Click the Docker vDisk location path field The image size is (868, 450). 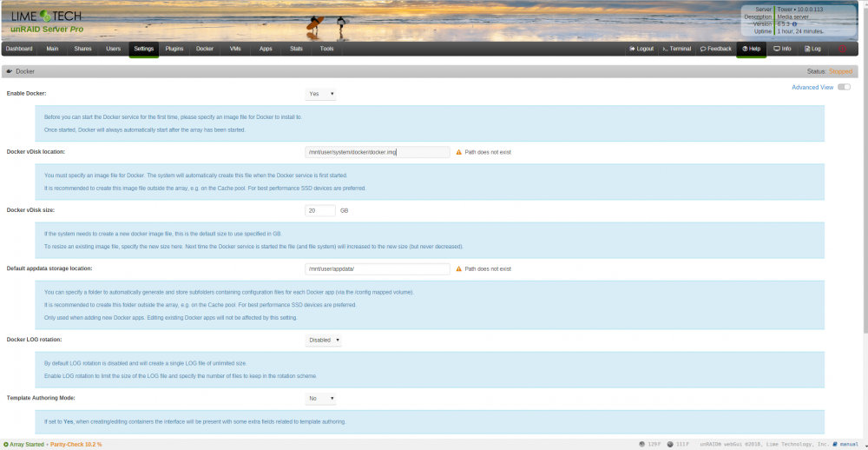pyautogui.click(x=378, y=152)
